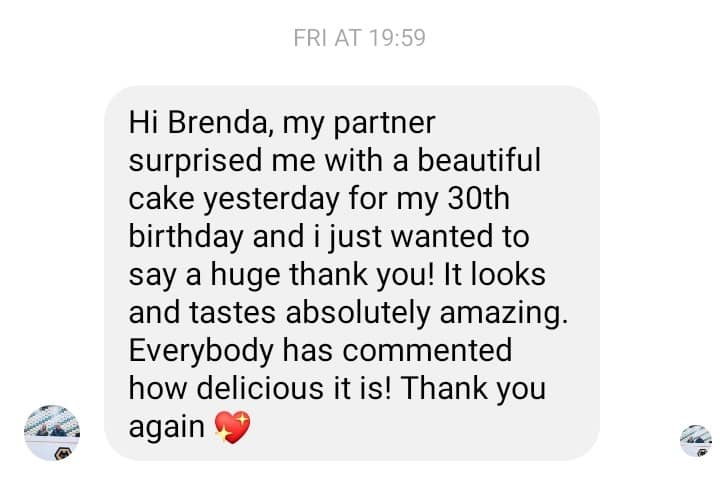This screenshot has height=490, width=720.
Task: Tap the sender's profile picture beside the message
Action: pyautogui.click(x=52, y=432)
